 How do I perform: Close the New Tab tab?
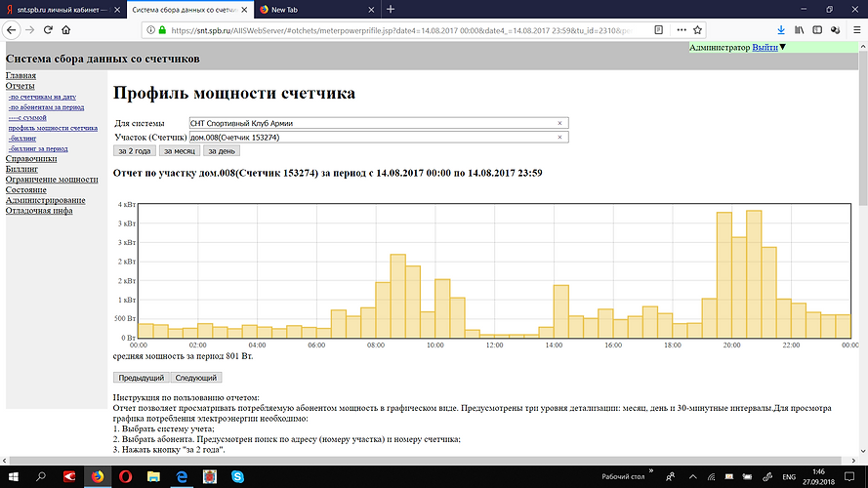(371, 10)
